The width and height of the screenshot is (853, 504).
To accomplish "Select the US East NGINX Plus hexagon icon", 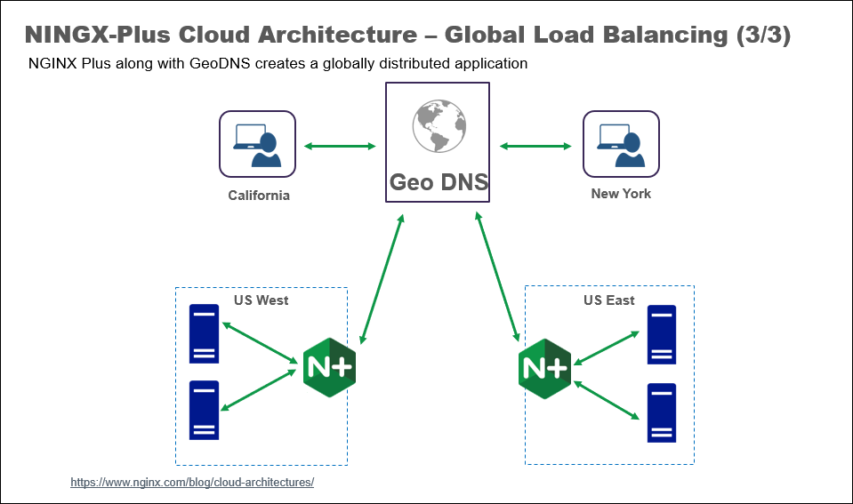I will point(544,369).
